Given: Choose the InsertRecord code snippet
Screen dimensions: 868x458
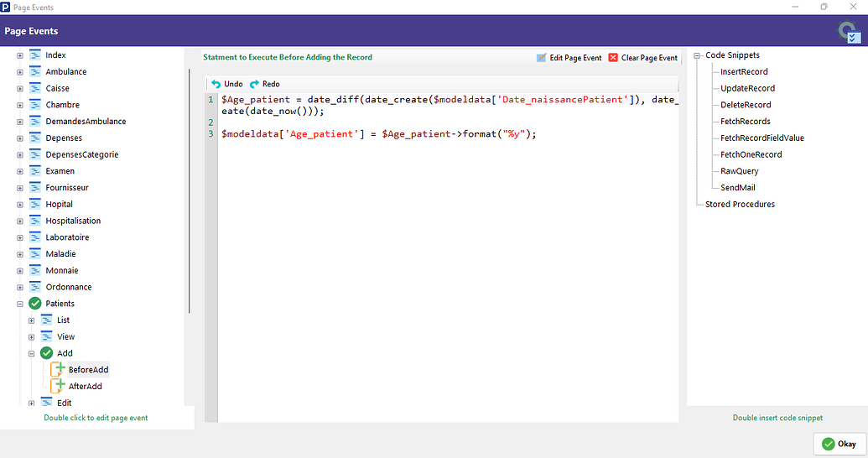Looking at the screenshot, I should tap(744, 72).
